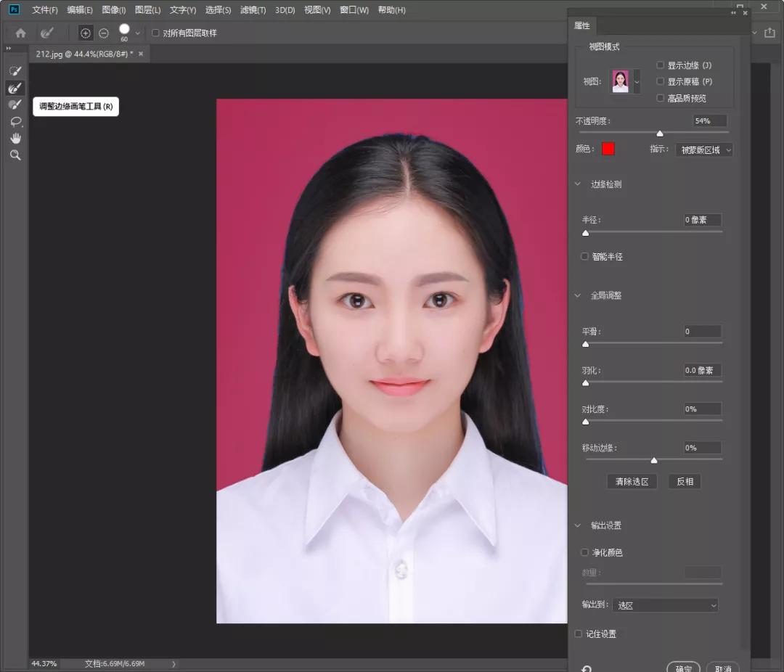Viewport: 784px width, 672px height.
Task: Toggle the 智能半径 checkbox
Action: click(x=585, y=256)
